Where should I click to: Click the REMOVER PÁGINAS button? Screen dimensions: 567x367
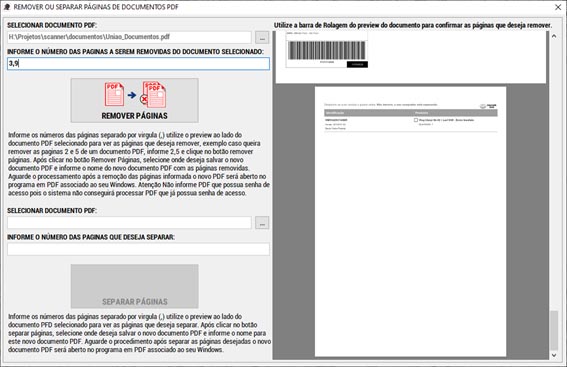point(135,101)
